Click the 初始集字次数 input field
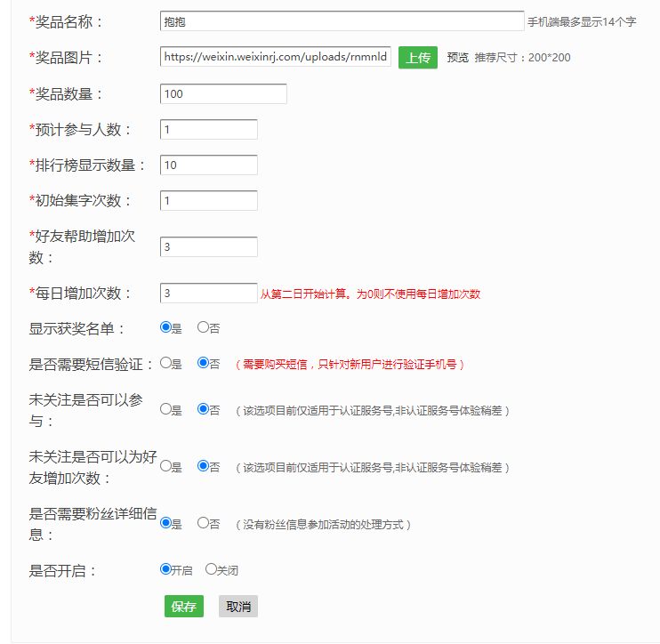The width and height of the screenshot is (660, 644). click(209, 200)
